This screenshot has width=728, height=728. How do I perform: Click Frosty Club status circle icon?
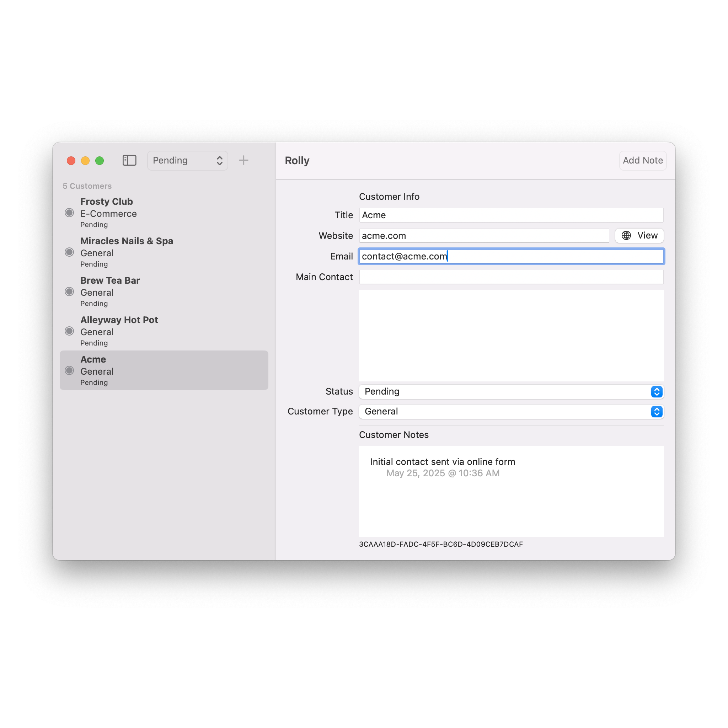coord(69,213)
